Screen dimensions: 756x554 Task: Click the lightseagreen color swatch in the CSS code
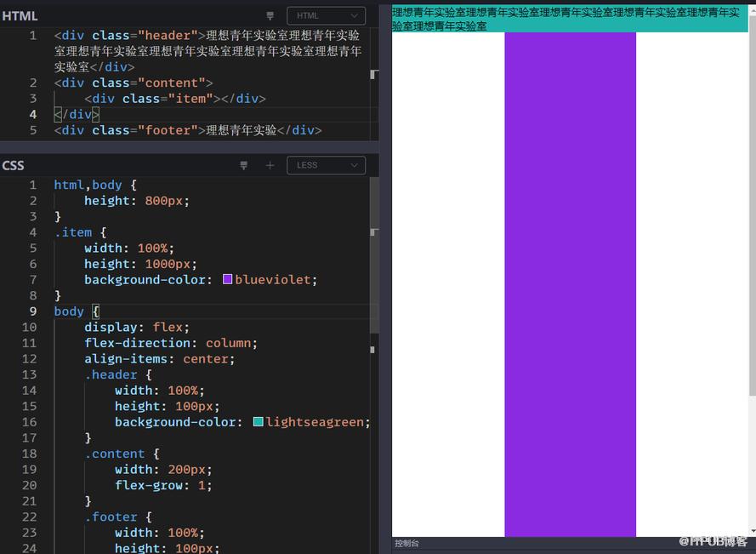pyautogui.click(x=258, y=422)
